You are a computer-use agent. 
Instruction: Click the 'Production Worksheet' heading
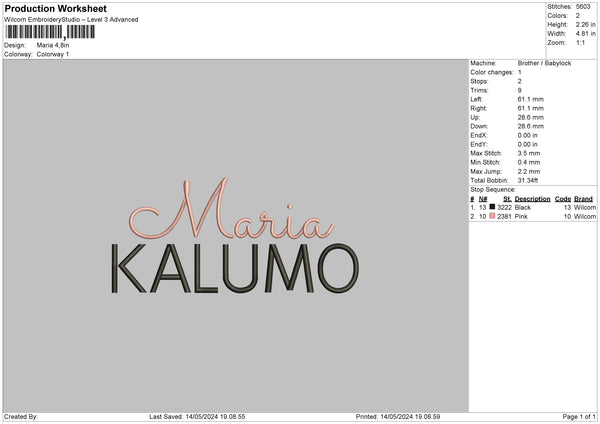55,8
